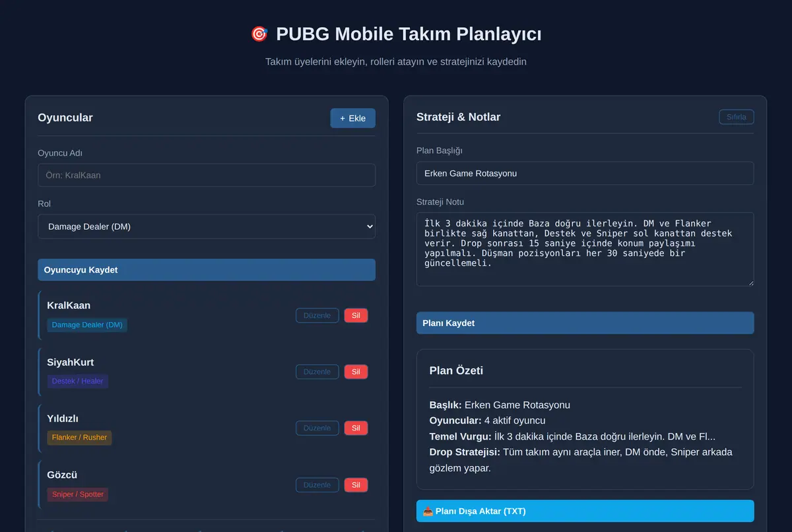
Task: Click the Rol field label
Action: click(x=44, y=204)
